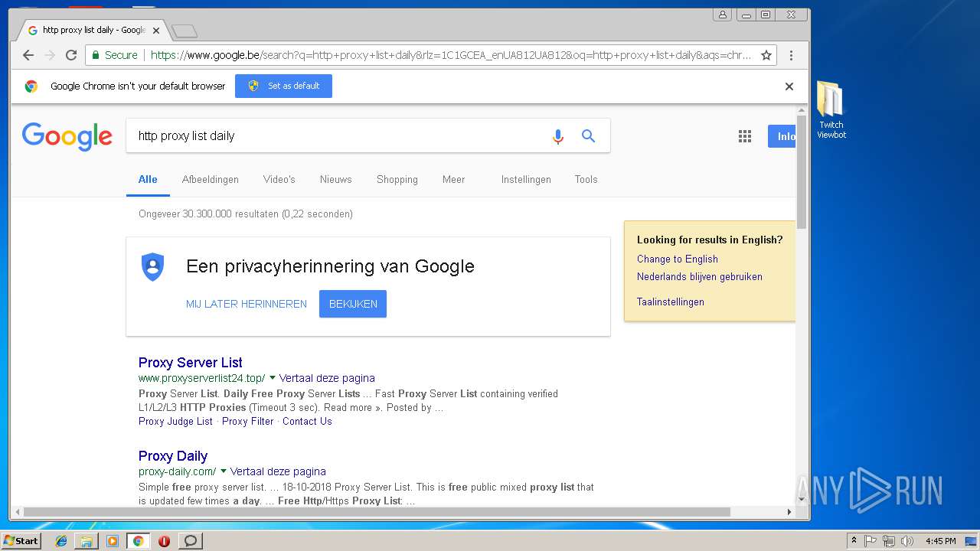Switch to Video's tab
980x551 pixels.
[x=279, y=180]
